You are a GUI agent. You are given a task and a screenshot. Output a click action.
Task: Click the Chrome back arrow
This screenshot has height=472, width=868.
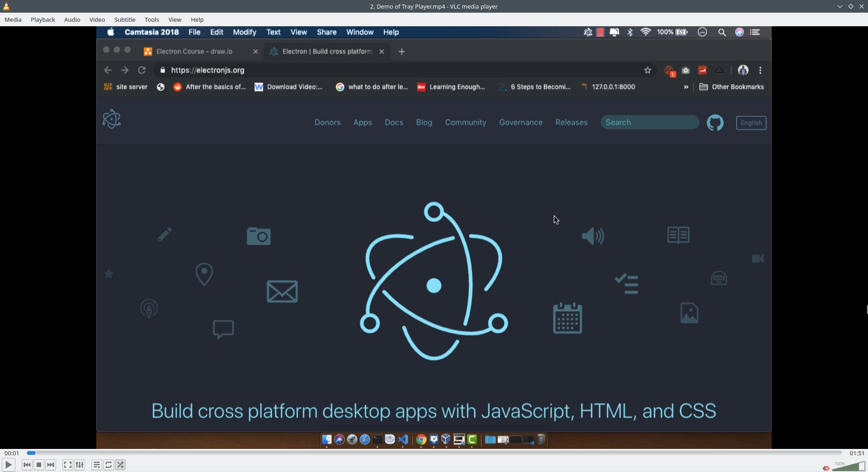pos(108,70)
